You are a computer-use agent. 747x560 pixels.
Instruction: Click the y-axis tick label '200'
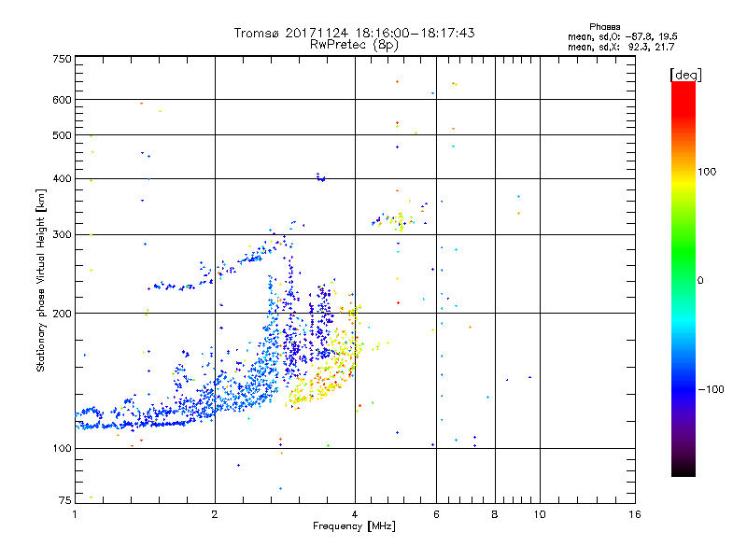(62, 314)
